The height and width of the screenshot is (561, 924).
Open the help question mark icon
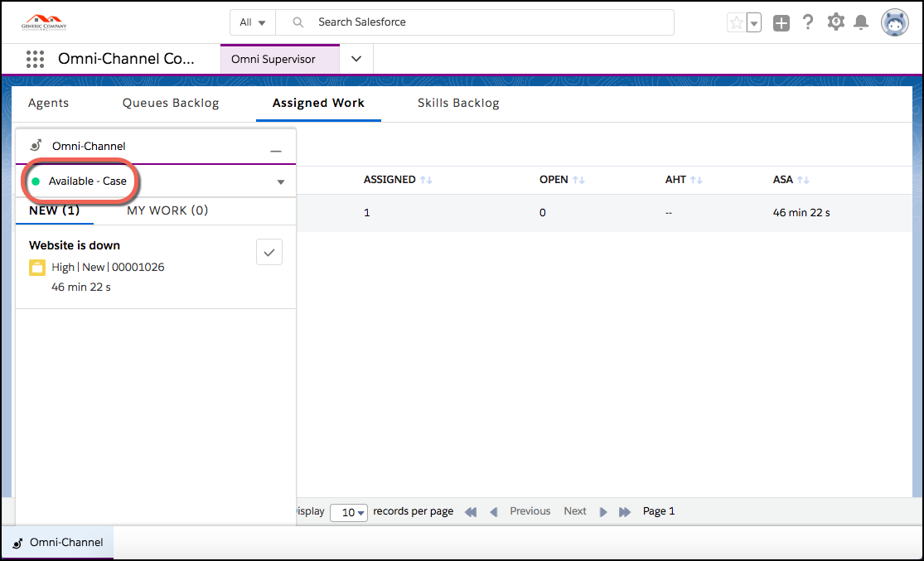click(808, 22)
